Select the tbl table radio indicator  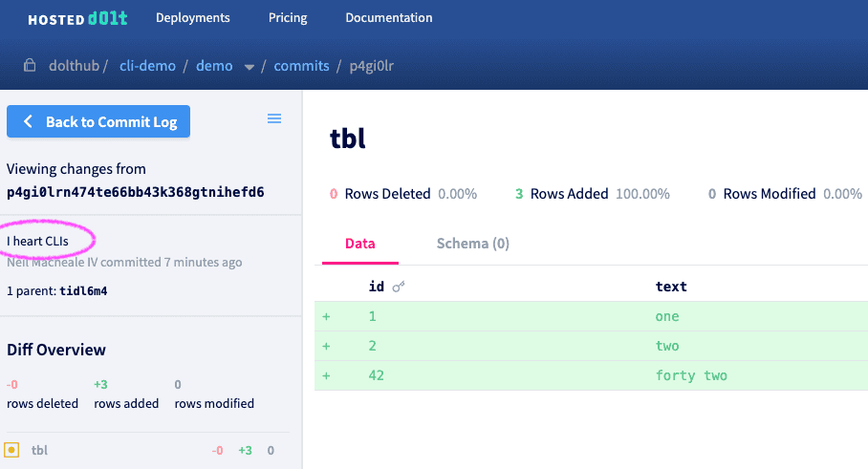[x=11, y=450]
